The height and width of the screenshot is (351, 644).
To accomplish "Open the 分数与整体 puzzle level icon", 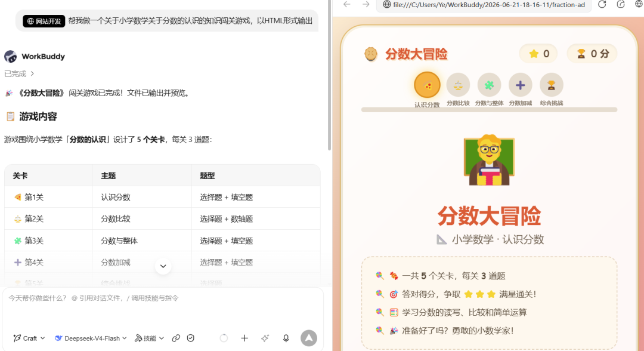I will pos(489,85).
